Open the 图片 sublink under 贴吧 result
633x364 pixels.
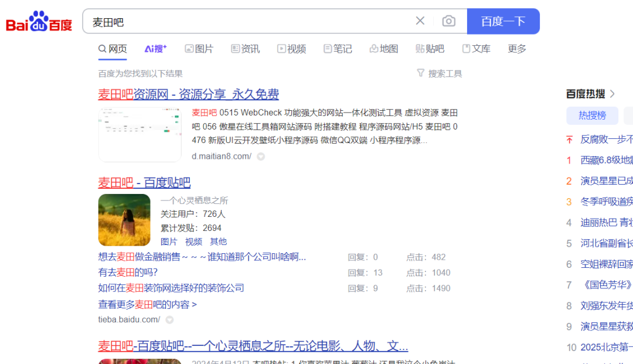point(169,241)
